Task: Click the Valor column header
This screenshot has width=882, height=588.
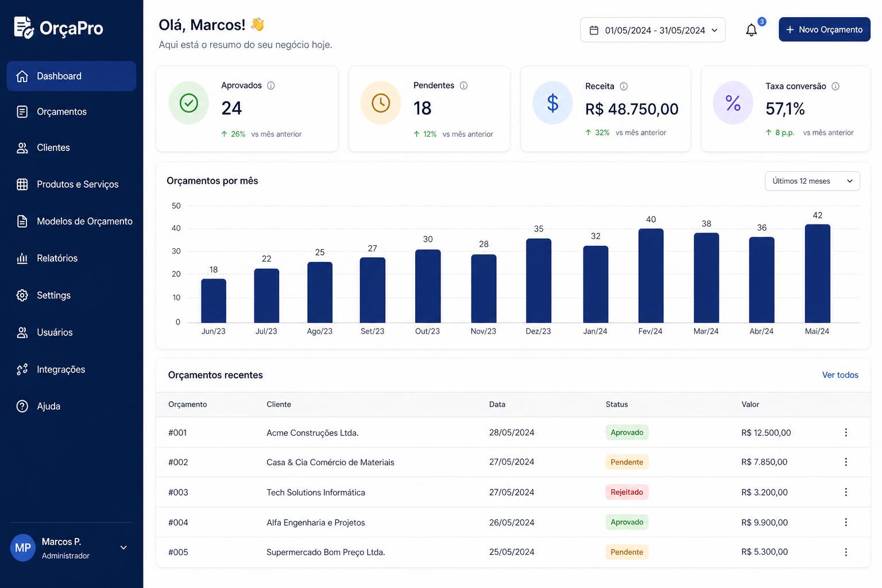Action: click(751, 404)
